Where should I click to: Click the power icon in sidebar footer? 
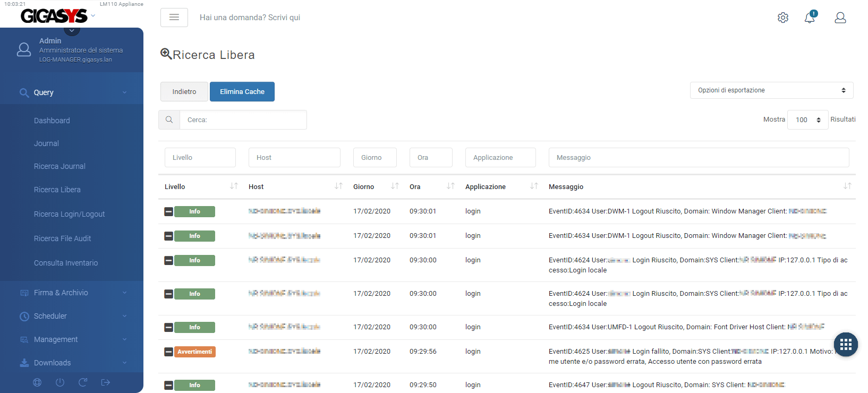click(60, 382)
